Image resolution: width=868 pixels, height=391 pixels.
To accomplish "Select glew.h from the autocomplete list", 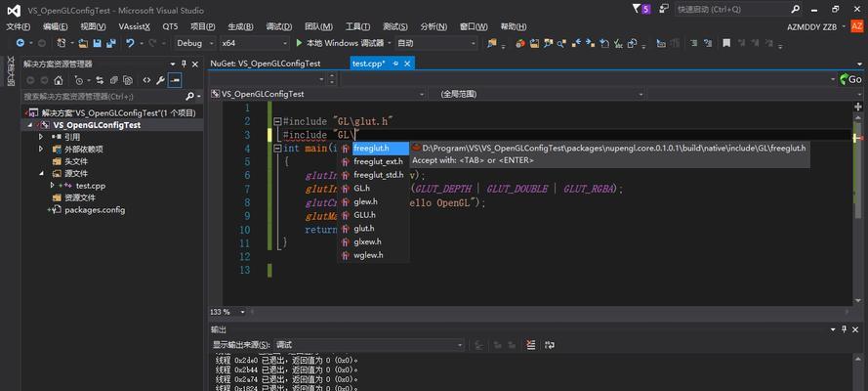I will [x=365, y=201].
